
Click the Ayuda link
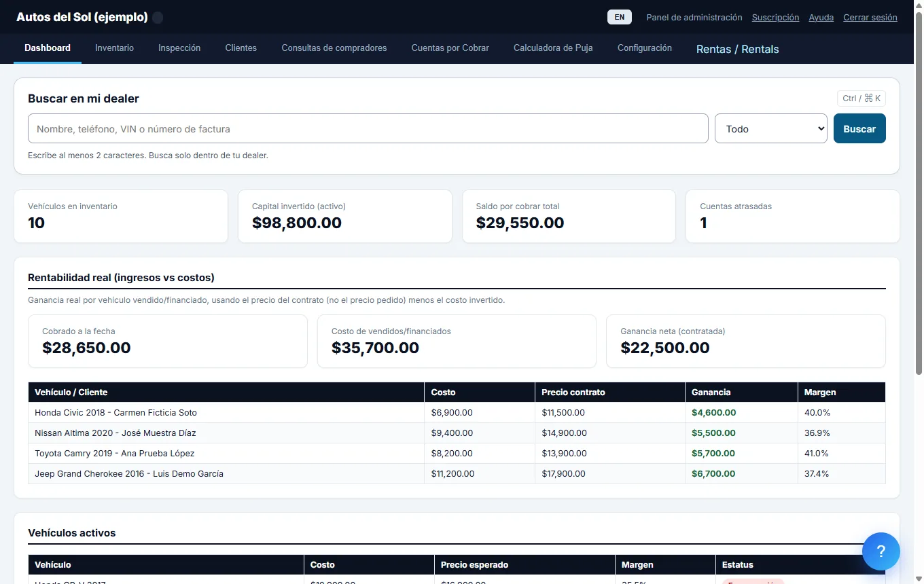click(821, 18)
